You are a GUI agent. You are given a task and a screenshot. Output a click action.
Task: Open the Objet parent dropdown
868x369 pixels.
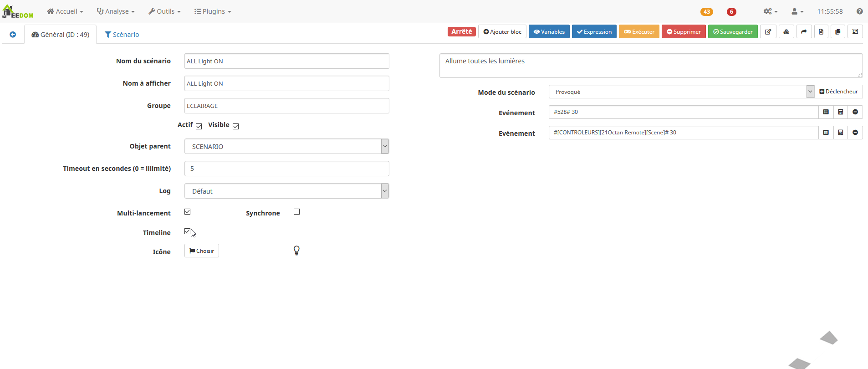click(x=286, y=146)
